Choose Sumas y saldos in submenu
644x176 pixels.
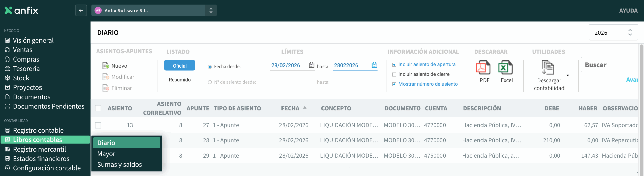click(119, 165)
